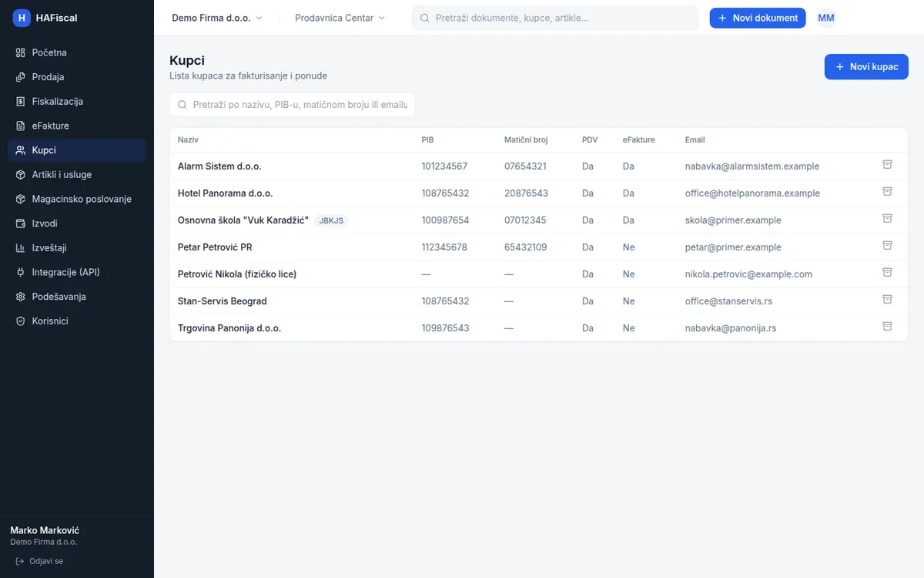This screenshot has height=578, width=924.
Task: Select the Petar Petrović PR name
Action: coord(215,247)
